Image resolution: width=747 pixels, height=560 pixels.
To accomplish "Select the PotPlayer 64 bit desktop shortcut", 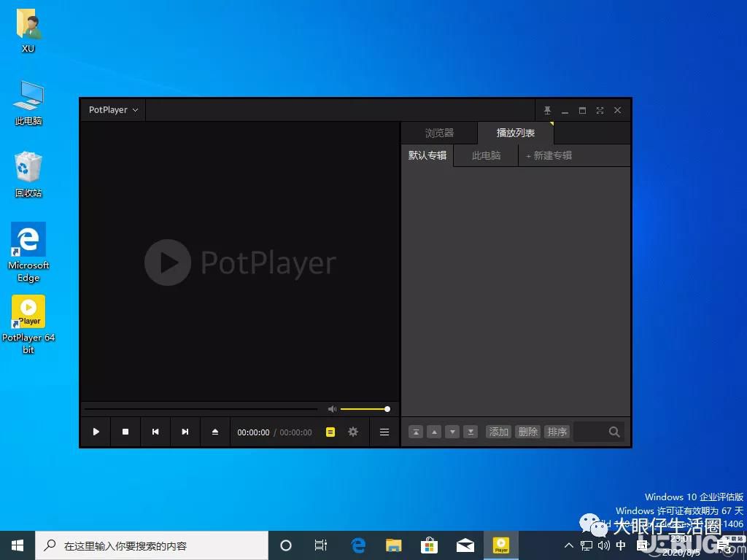I will (x=28, y=324).
